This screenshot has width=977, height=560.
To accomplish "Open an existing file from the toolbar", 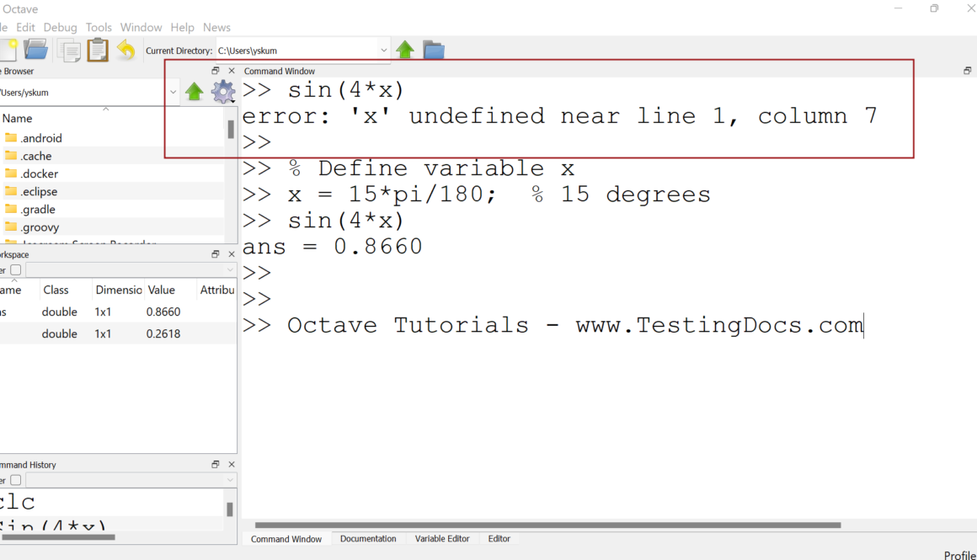I will (35, 50).
